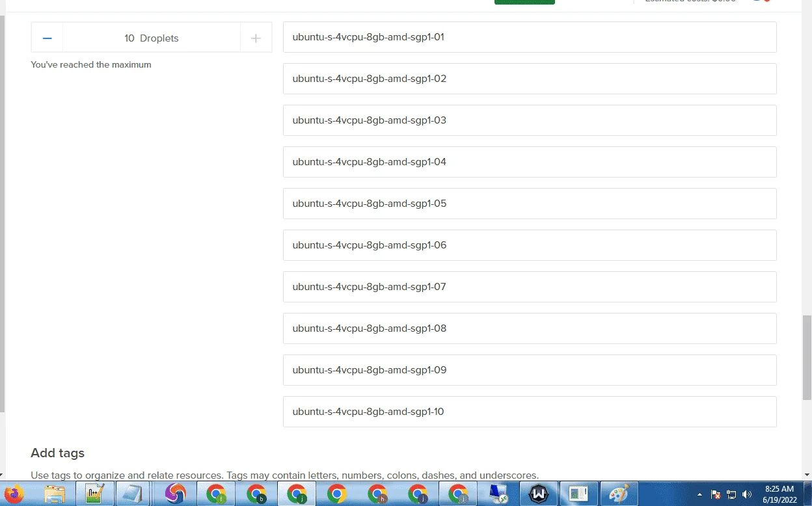The height and width of the screenshot is (506, 812).
Task: Open Windows Explorer folder icon in taskbar
Action: (55, 494)
